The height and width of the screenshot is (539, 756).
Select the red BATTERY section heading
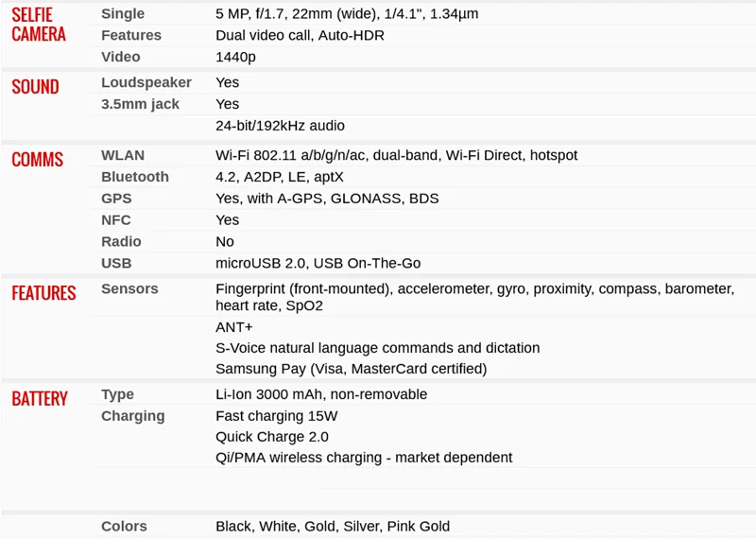click(x=40, y=399)
